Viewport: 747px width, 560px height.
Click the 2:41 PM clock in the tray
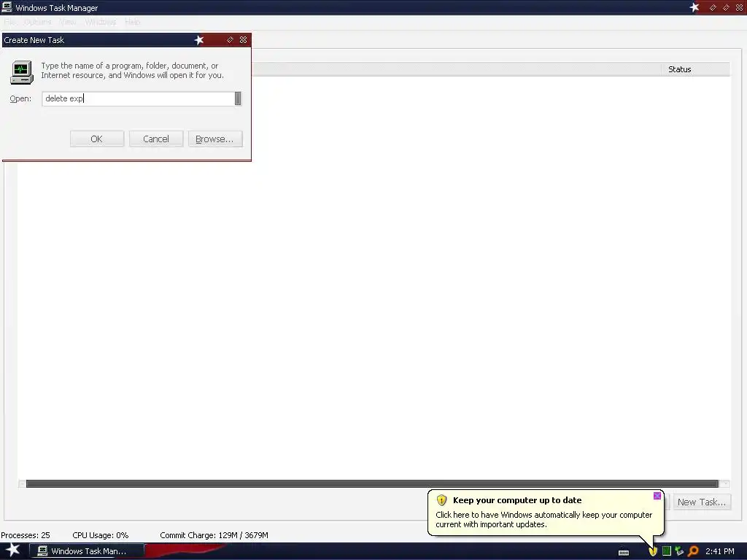pos(720,551)
